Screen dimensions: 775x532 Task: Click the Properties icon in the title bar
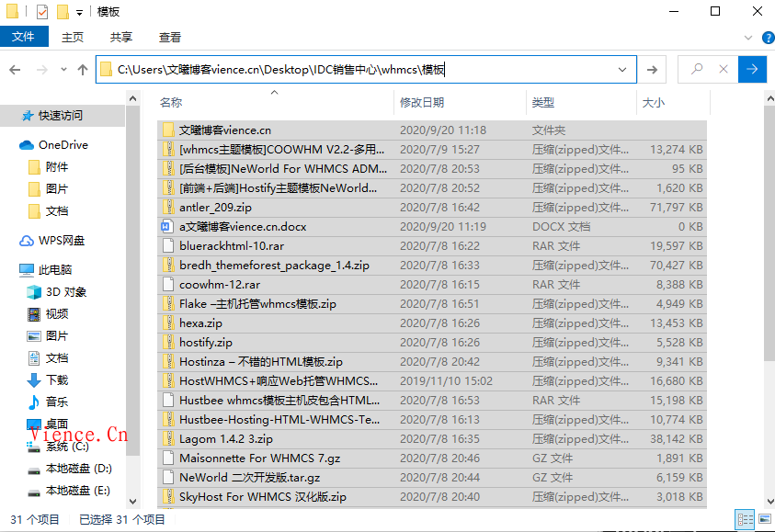pyautogui.click(x=42, y=12)
